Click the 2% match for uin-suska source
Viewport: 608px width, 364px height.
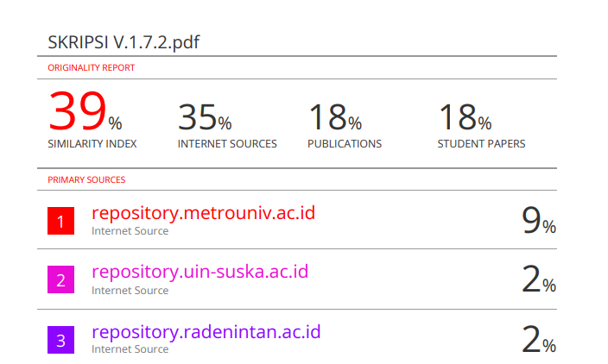(x=539, y=279)
